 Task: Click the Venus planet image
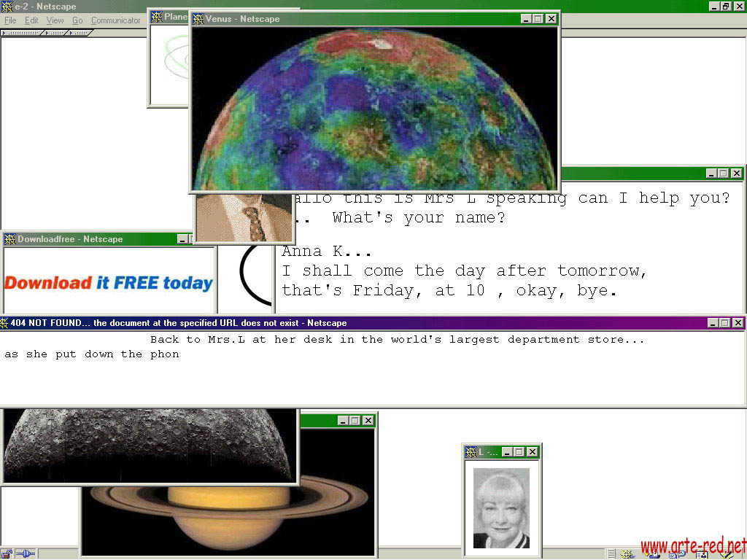(373, 109)
